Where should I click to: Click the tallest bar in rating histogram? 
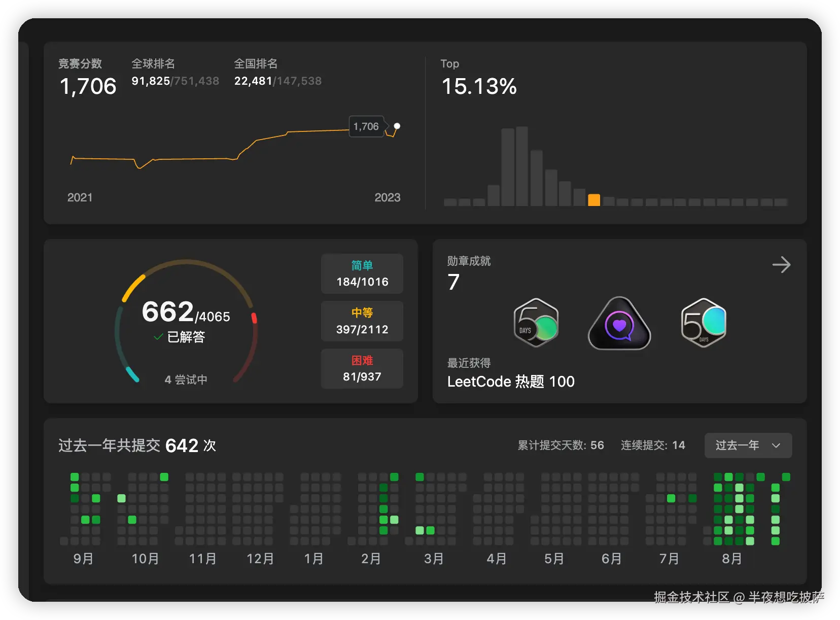522,166
